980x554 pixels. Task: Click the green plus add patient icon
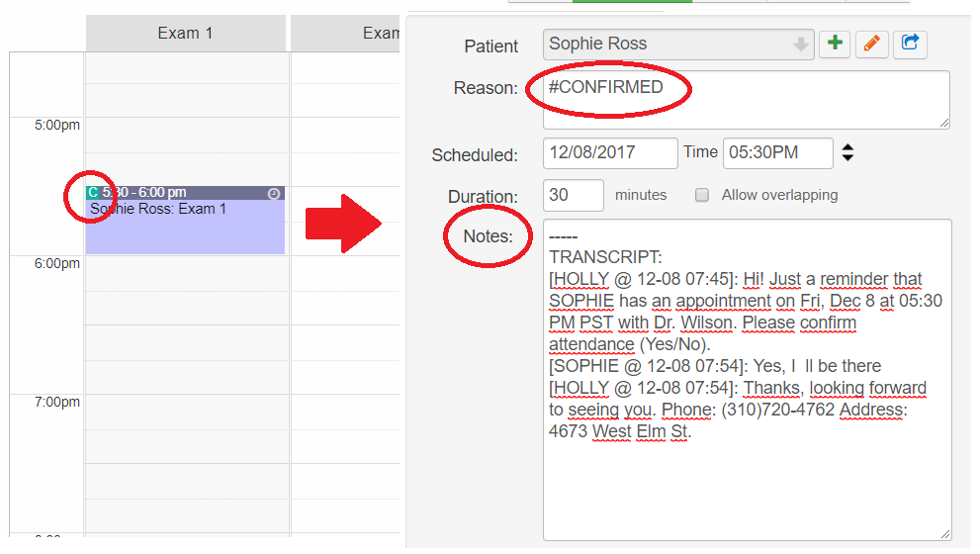[x=835, y=44]
